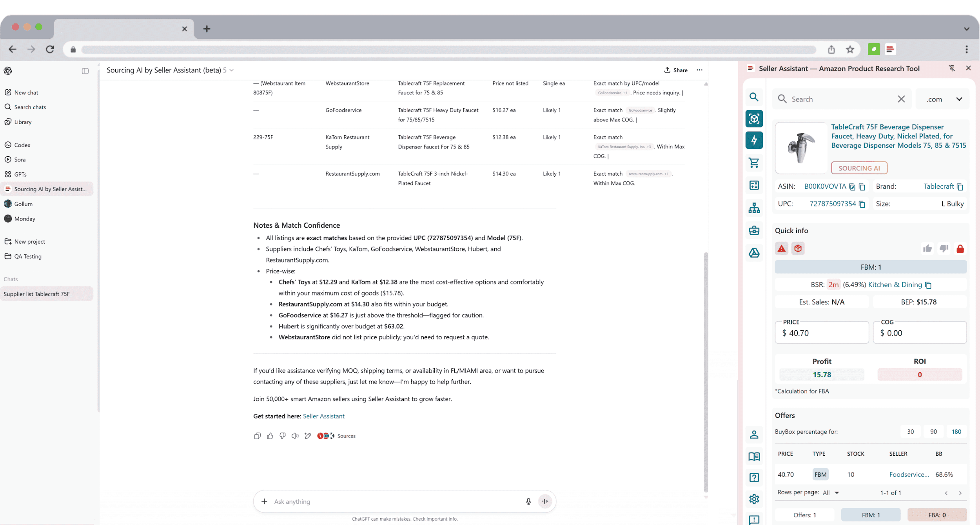Click the thumbs down icon in Quick info
The height and width of the screenshot is (525, 980).
pos(944,248)
